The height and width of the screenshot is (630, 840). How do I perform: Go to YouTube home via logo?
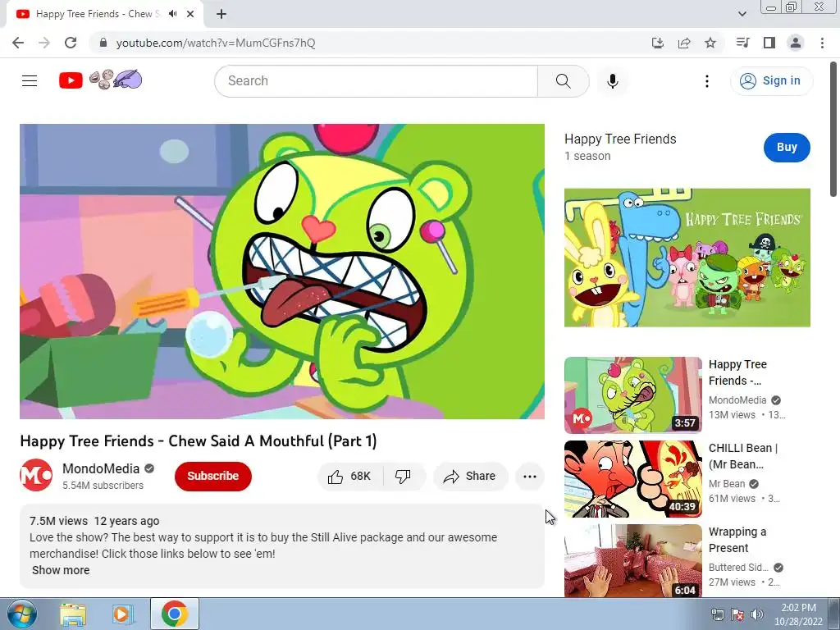point(71,80)
